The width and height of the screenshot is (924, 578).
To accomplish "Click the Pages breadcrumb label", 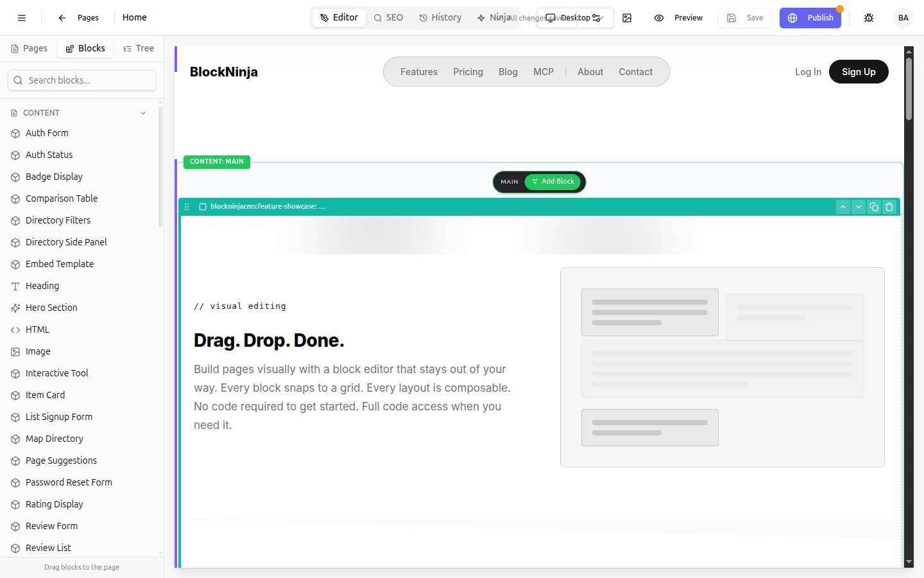I will 88,18.
